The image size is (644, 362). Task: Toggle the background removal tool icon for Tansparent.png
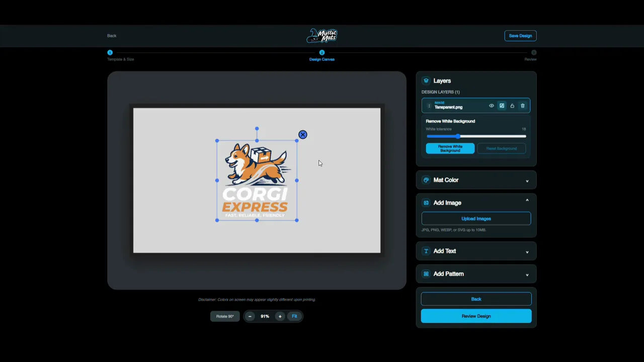click(502, 106)
